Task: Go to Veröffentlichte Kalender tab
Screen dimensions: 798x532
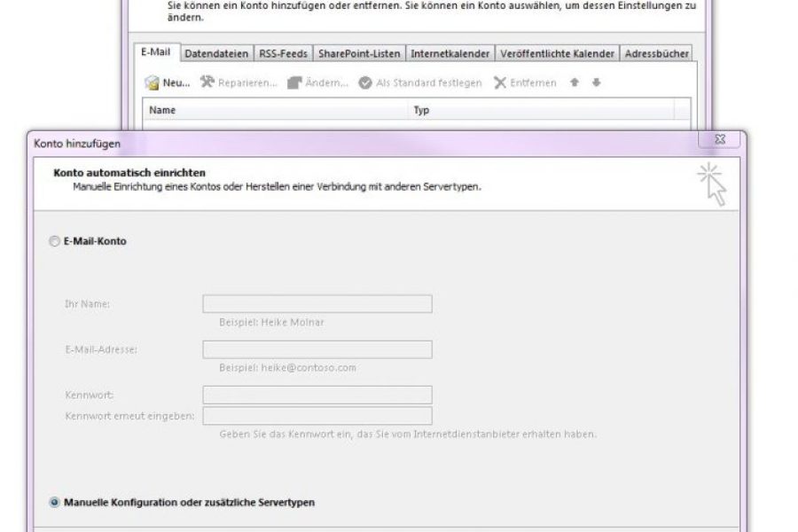Action: coord(557,54)
